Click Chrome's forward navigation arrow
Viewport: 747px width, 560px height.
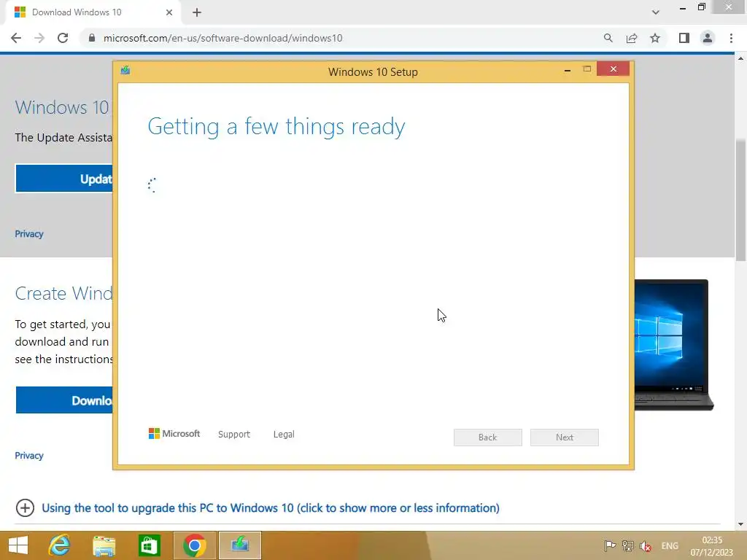[x=39, y=38]
